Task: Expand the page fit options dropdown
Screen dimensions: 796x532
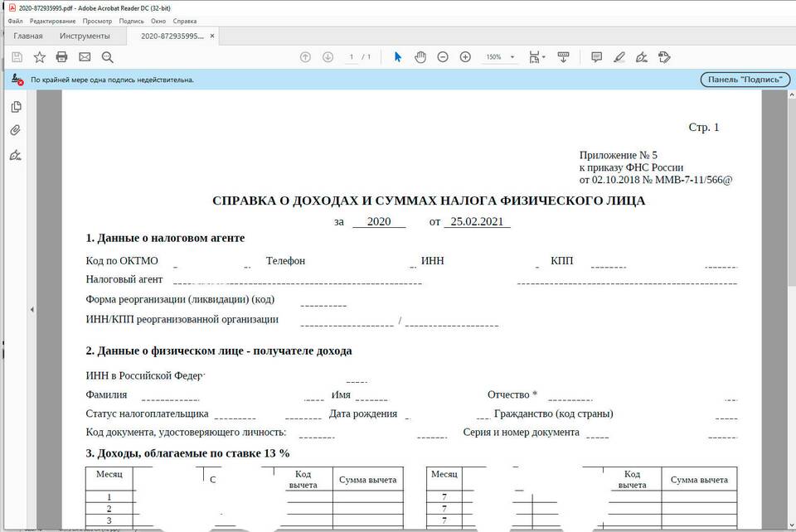Action: (536, 57)
